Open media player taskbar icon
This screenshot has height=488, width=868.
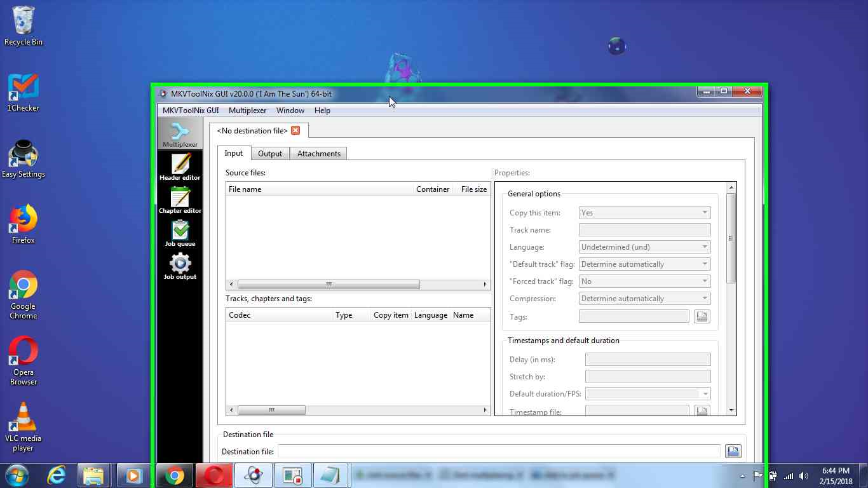click(x=133, y=475)
